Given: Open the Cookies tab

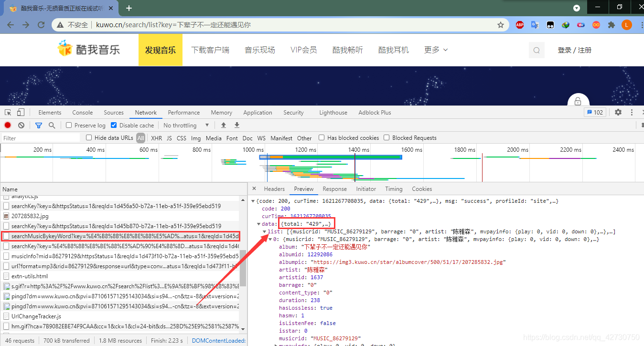Looking at the screenshot, I should tap(422, 189).
